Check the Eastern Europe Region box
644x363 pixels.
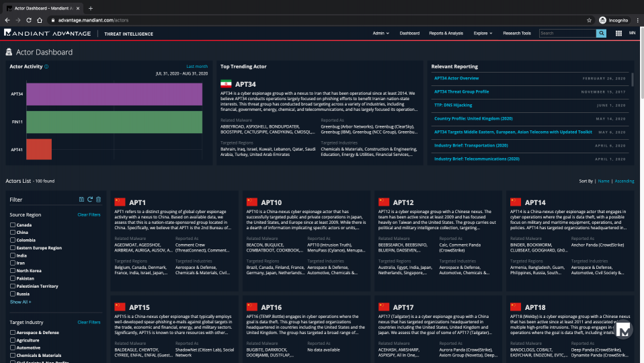tap(13, 248)
